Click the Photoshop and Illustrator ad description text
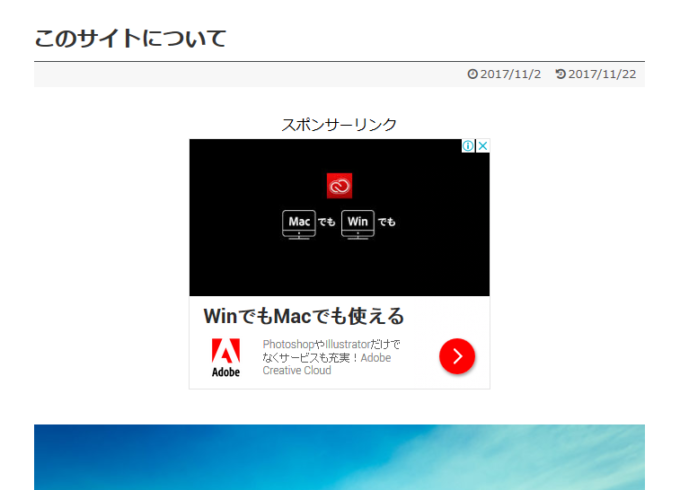Image resolution: width=680 pixels, height=490 pixels. point(331,357)
